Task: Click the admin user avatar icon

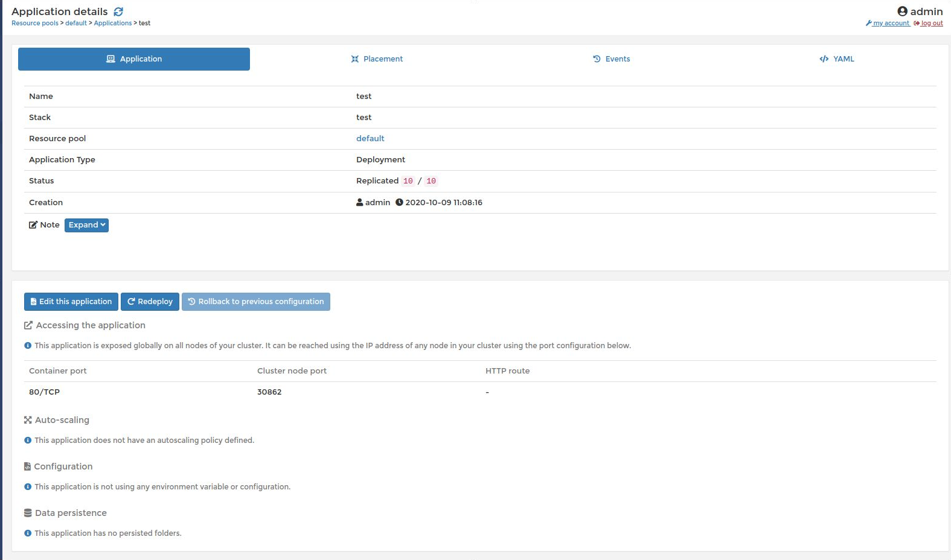Action: [902, 11]
